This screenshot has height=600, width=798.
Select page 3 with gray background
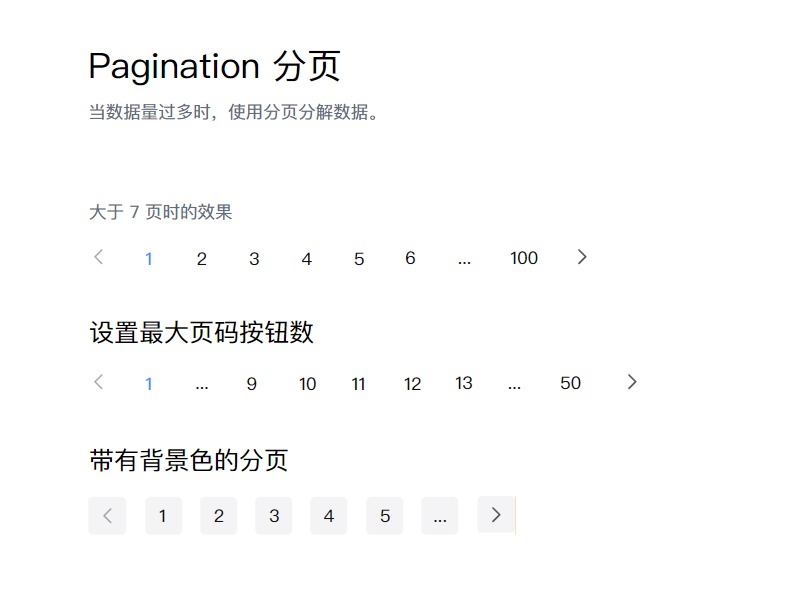coord(274,516)
